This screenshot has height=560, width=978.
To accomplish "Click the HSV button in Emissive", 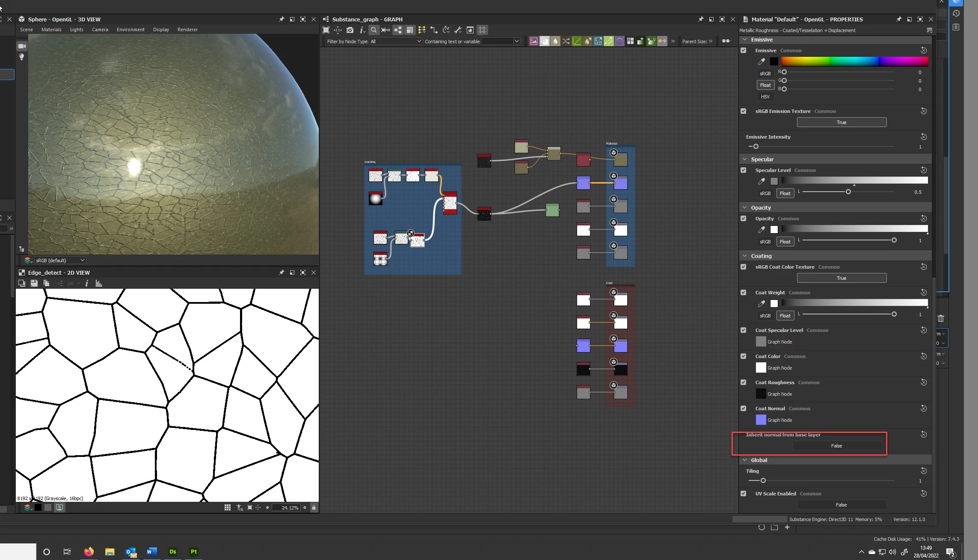I will [765, 97].
